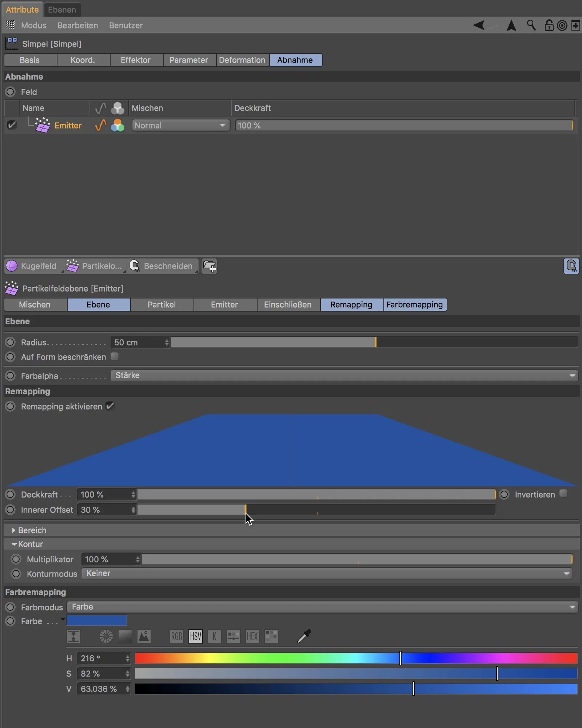Click the Hue rainbow slider

(x=356, y=658)
